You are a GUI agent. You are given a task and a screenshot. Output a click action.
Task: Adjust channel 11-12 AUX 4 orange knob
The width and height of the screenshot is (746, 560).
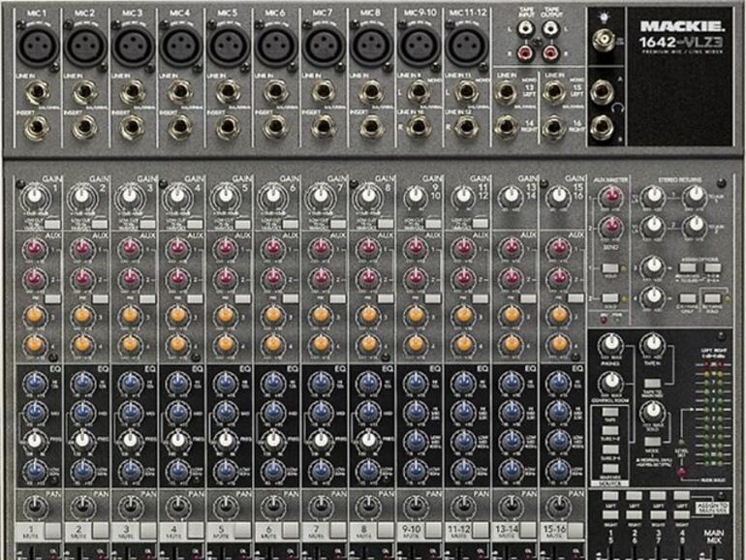[464, 344]
